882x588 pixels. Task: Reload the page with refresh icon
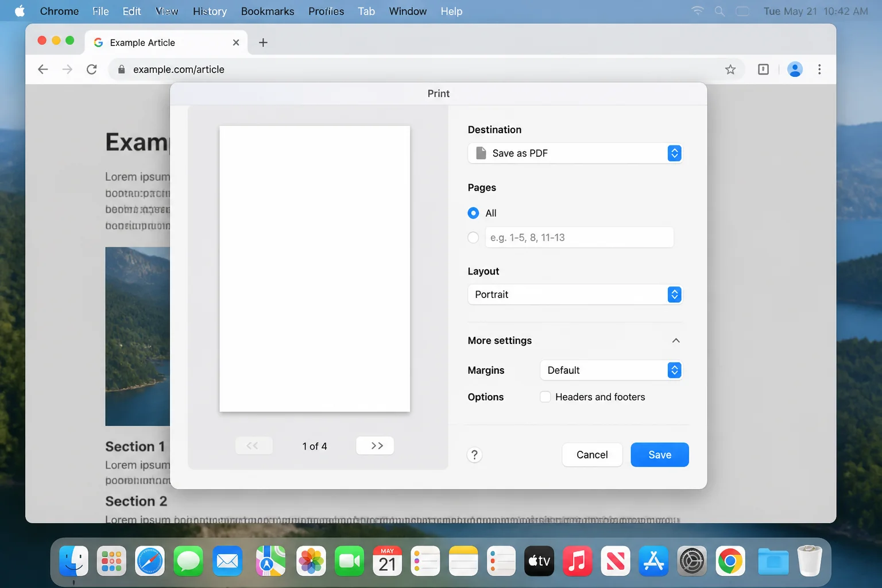coord(92,69)
